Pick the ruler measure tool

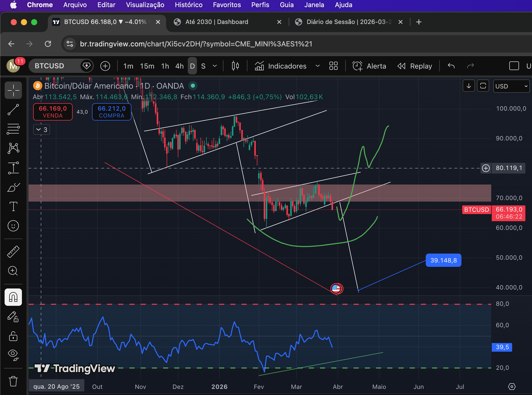[x=13, y=252]
